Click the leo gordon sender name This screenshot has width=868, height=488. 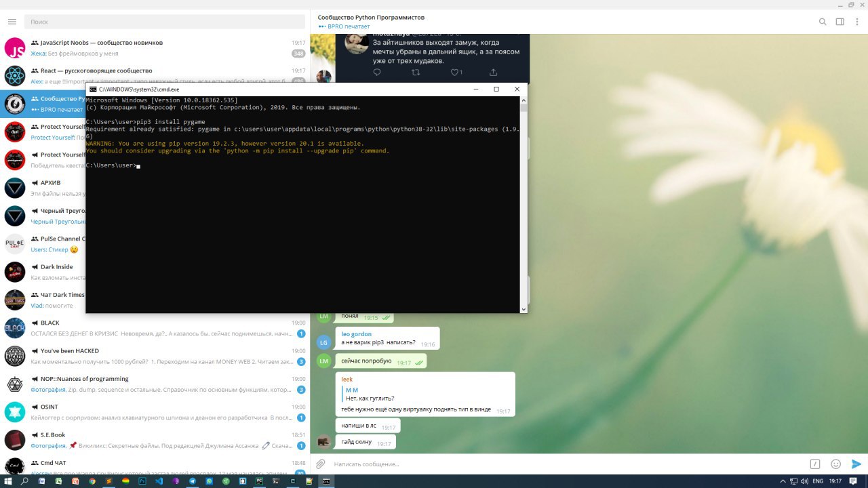coord(357,334)
